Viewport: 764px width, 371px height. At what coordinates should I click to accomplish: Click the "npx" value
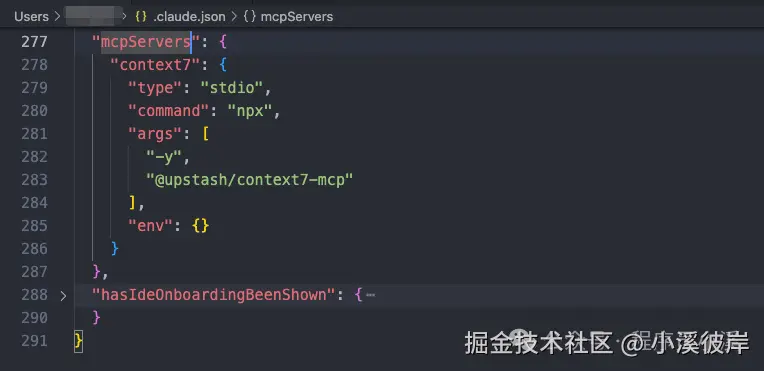click(250, 111)
